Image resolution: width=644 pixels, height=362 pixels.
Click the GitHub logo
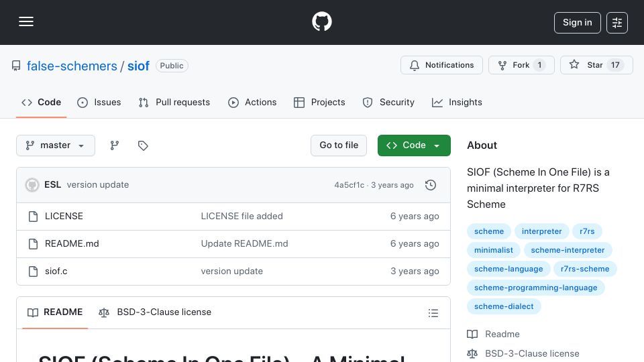click(321, 21)
